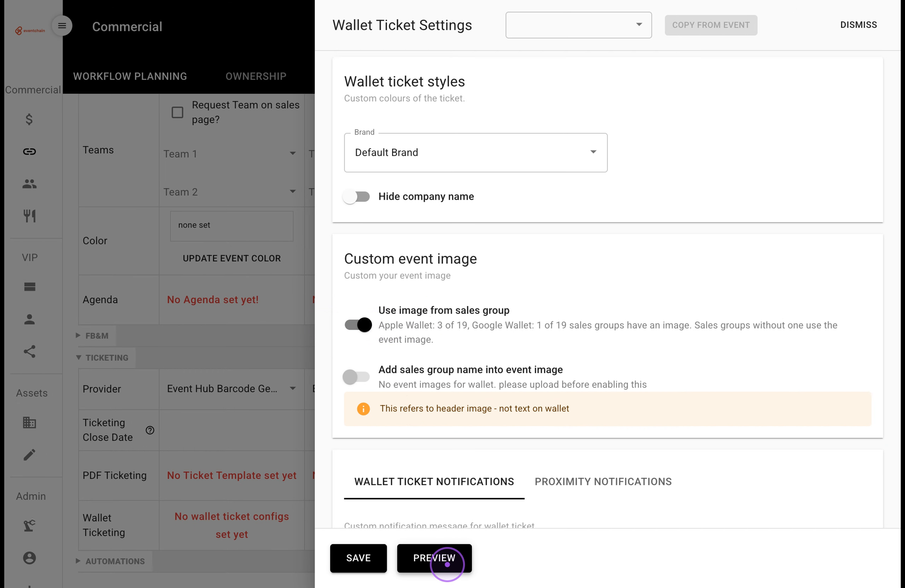Screen dimensions: 905x588
Task: Click the VIP card icon in sidebar
Action: (29, 287)
